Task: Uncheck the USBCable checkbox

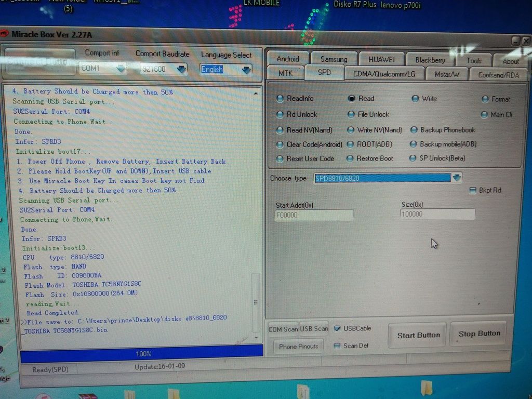Action: [x=337, y=328]
